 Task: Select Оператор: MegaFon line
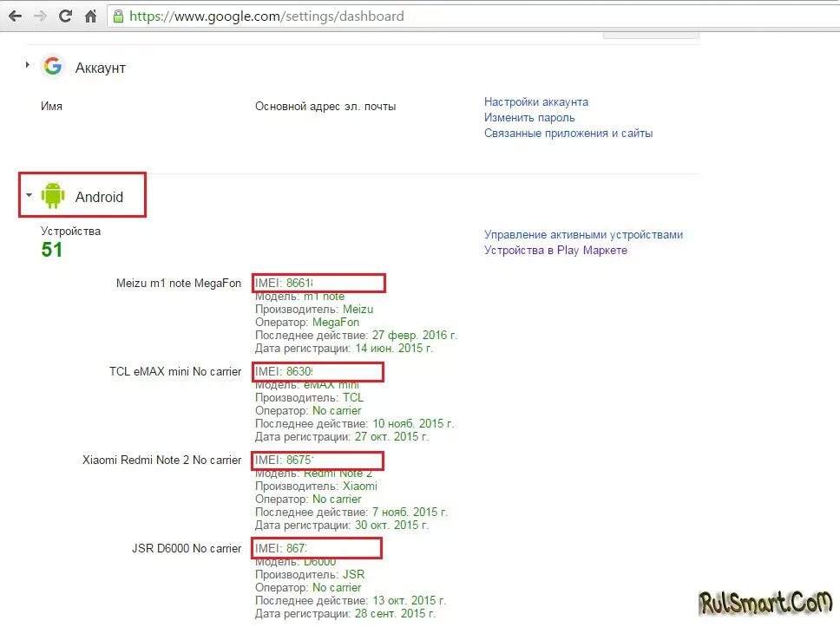[307, 323]
